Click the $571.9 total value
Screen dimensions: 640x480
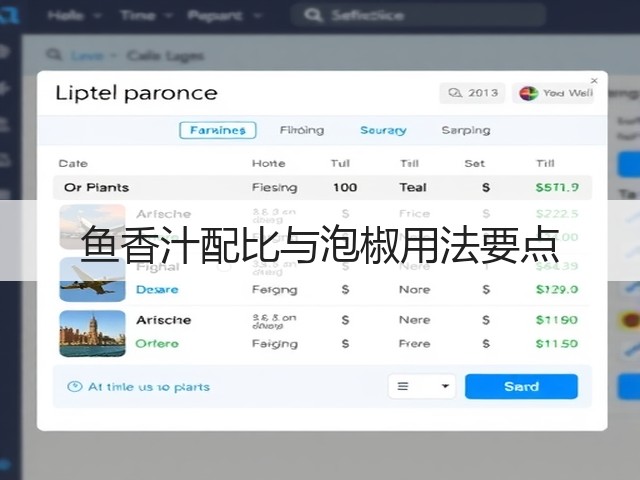pos(557,187)
